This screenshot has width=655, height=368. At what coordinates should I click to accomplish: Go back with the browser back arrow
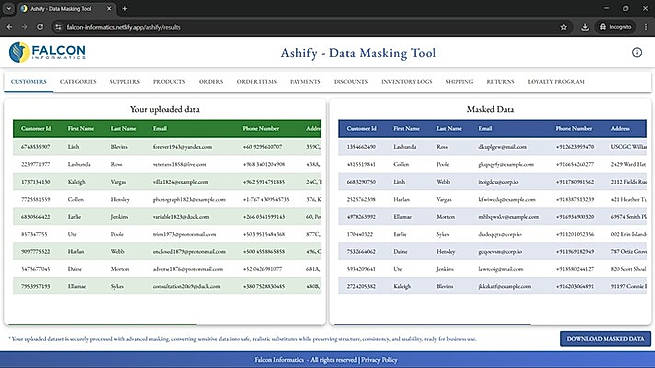pyautogui.click(x=9, y=27)
